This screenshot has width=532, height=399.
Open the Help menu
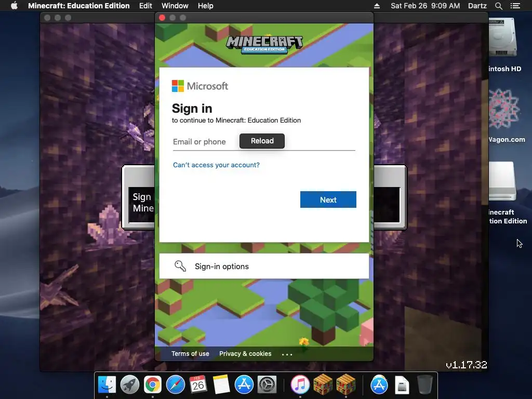[206, 6]
